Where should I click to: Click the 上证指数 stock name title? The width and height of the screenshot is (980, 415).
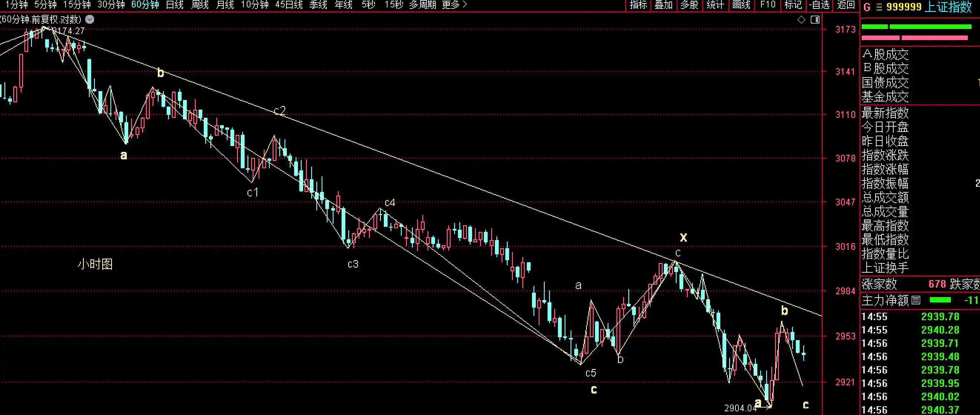click(x=948, y=7)
